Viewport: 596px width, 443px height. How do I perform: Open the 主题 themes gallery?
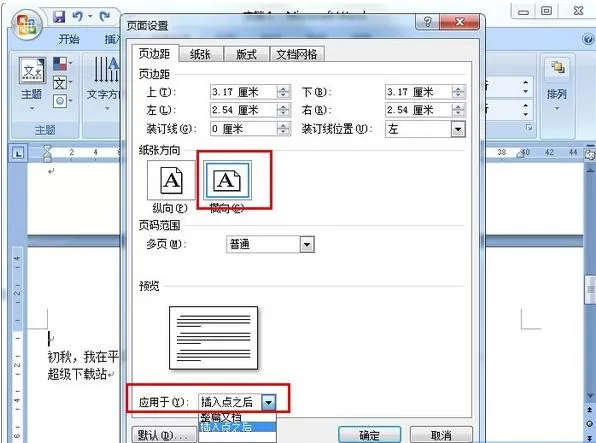coord(32,78)
